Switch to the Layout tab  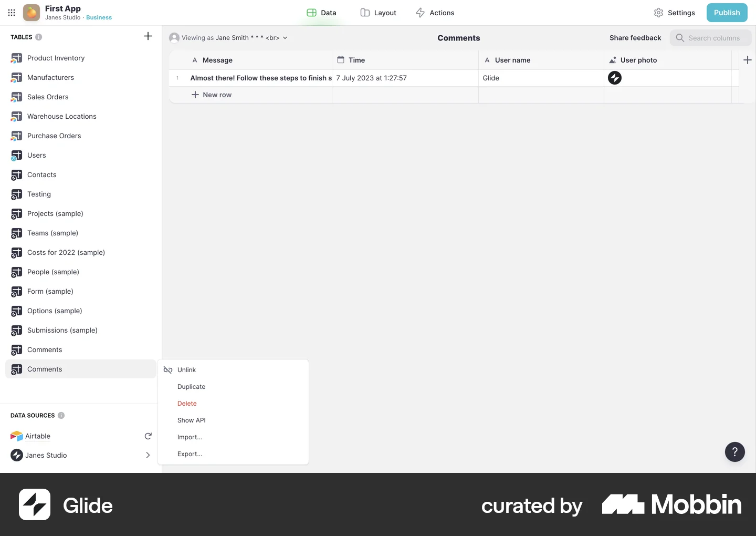378,13
